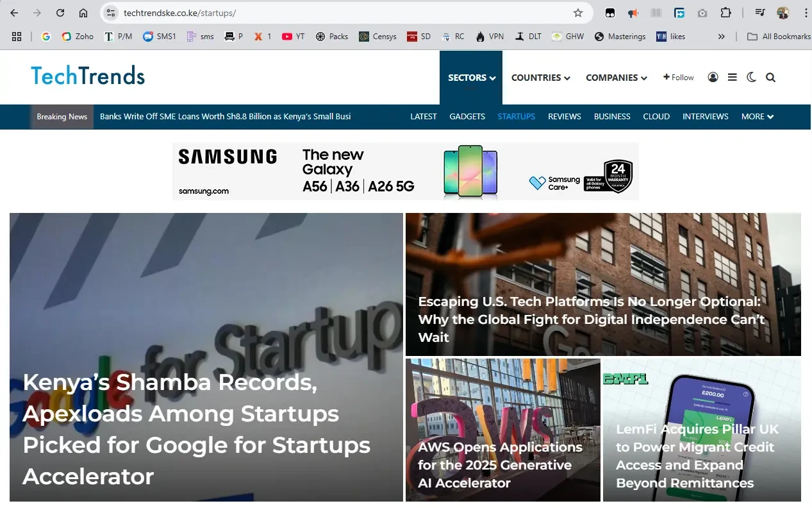Expand the COUNTRIES dropdown menu
Screen dimensions: 812x508
coord(540,78)
